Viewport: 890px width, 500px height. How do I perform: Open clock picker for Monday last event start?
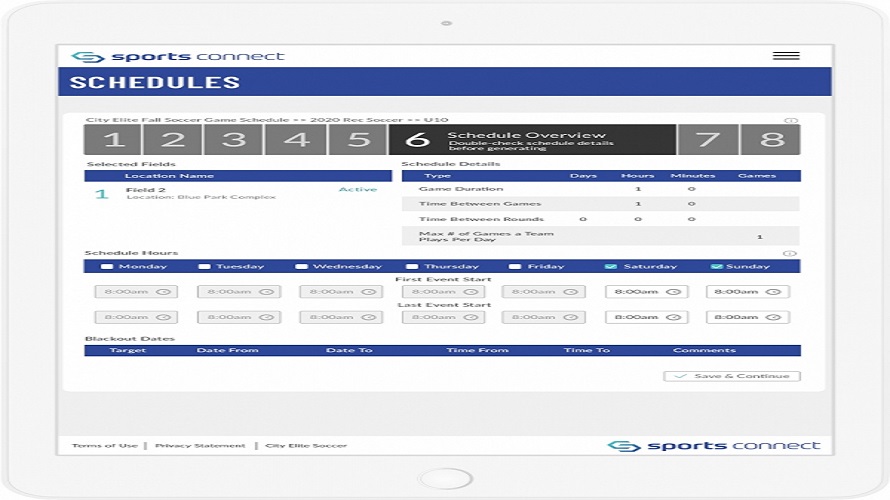163,317
